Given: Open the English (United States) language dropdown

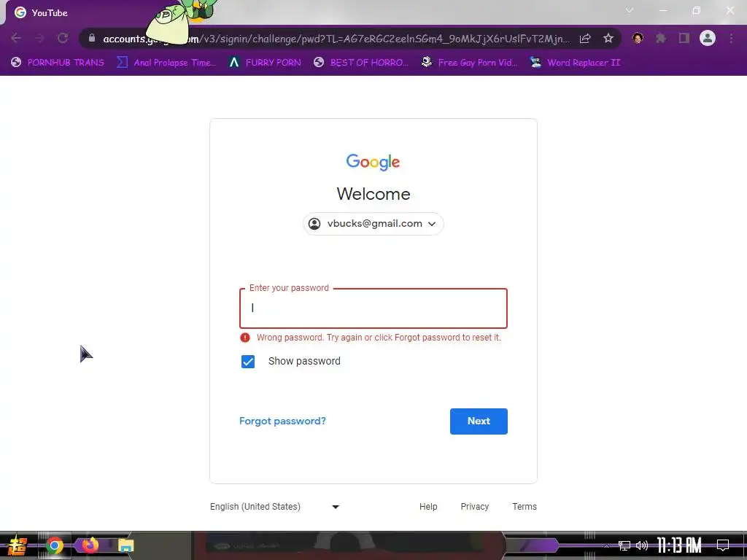Looking at the screenshot, I should tap(275, 507).
